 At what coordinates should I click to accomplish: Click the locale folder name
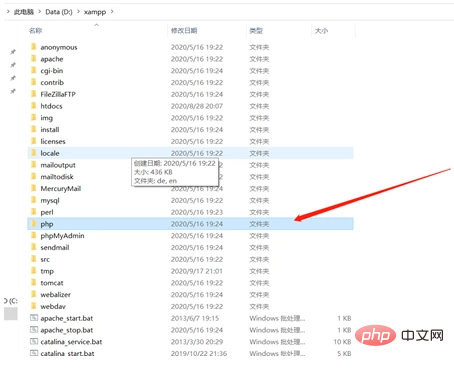[50, 153]
